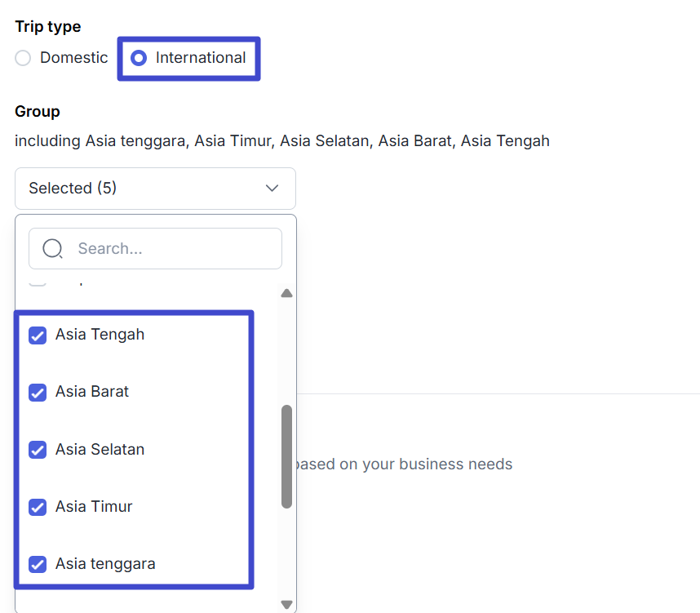
Task: Select the Domestic trip type radio button
Action: tap(23, 58)
